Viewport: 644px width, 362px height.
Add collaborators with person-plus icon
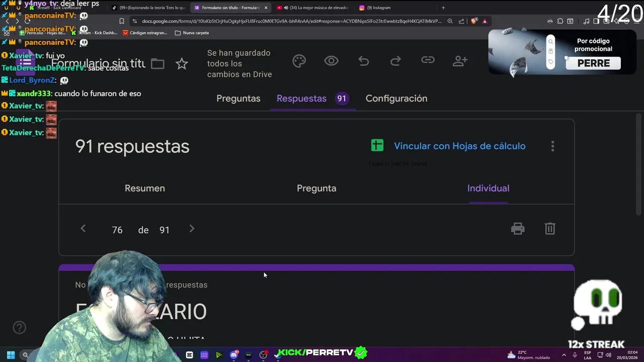[460, 61]
